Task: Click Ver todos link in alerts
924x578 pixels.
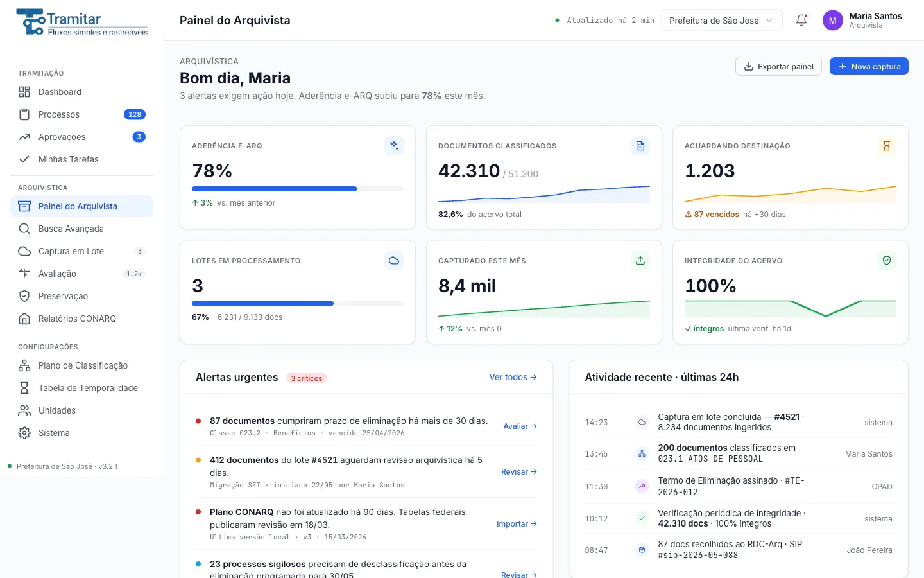Action: click(513, 377)
